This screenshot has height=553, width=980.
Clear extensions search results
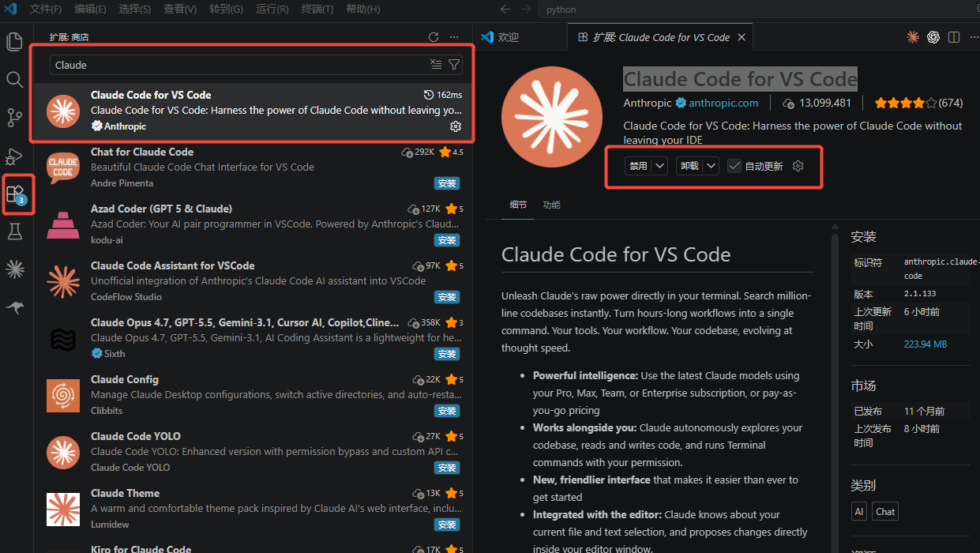coord(436,65)
